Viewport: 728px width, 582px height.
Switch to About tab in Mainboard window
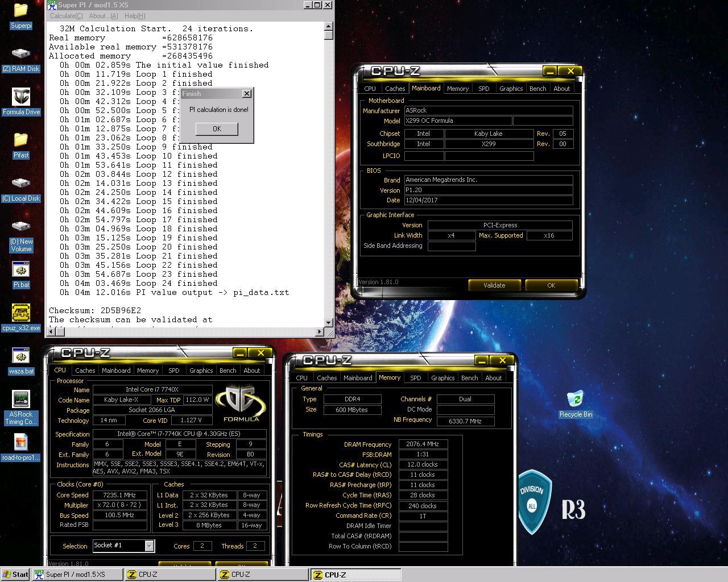[x=561, y=89]
